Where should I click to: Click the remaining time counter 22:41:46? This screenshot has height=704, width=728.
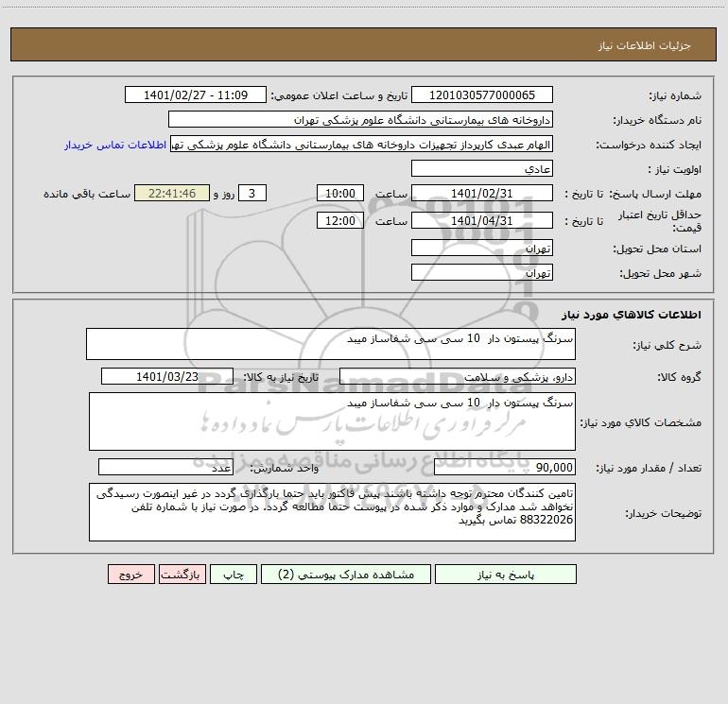(x=172, y=193)
